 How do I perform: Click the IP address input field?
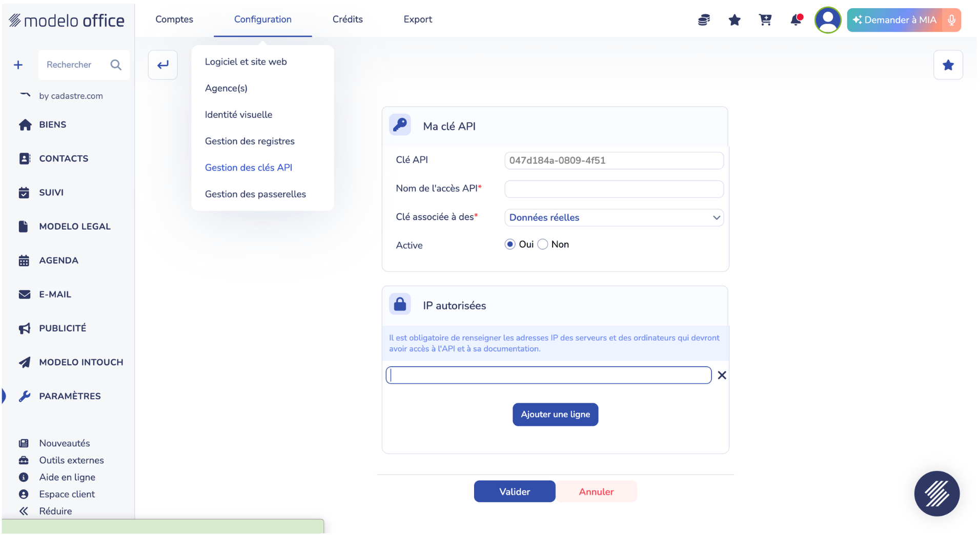coord(548,375)
